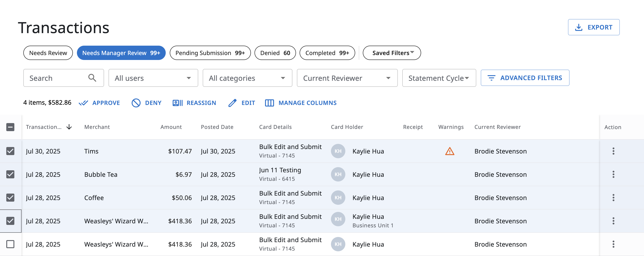Toggle the select-all header checkbox
Viewport: 644px width, 256px height.
pos(10,127)
